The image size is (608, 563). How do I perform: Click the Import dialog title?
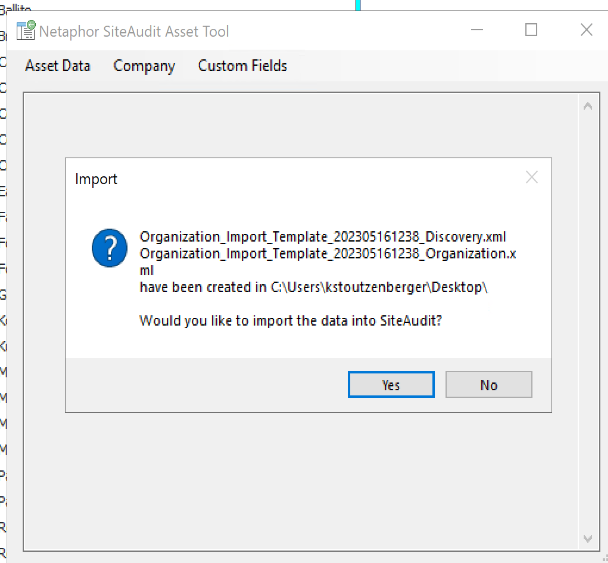(96, 179)
